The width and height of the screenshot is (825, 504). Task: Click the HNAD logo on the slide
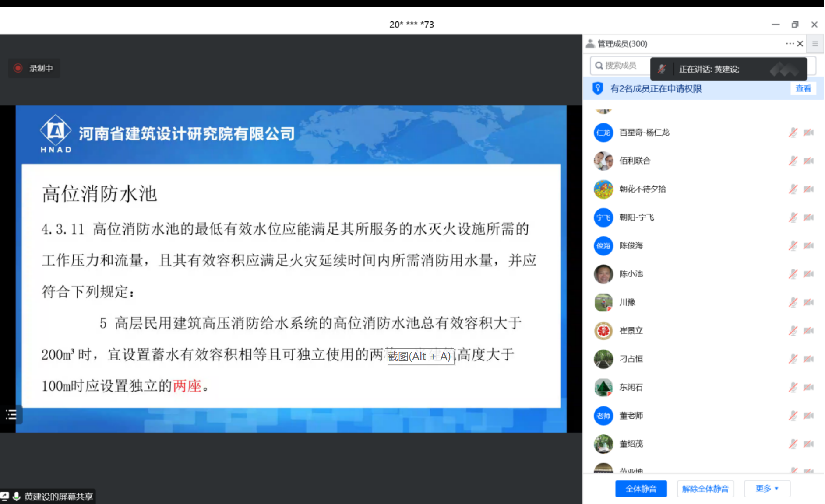coord(56,133)
